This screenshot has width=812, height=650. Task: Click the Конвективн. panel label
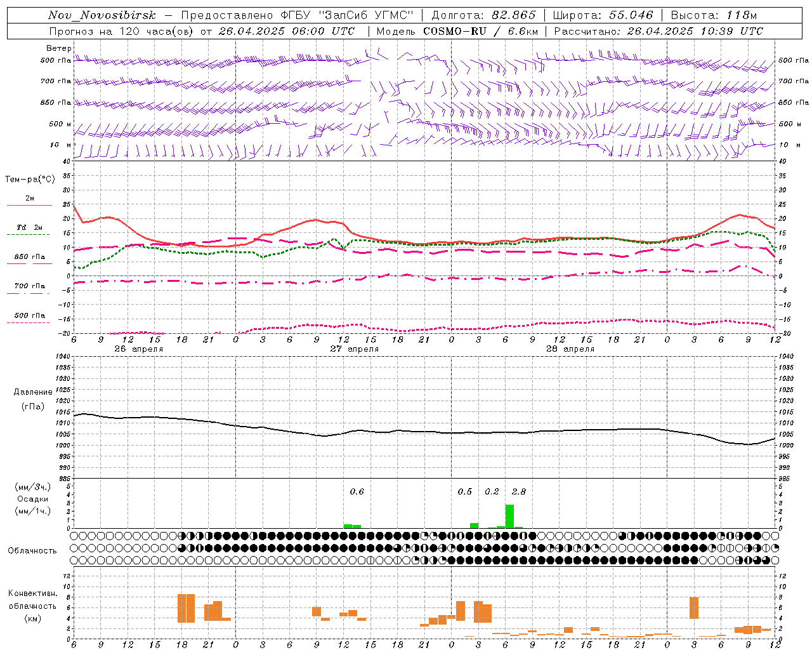tap(33, 594)
